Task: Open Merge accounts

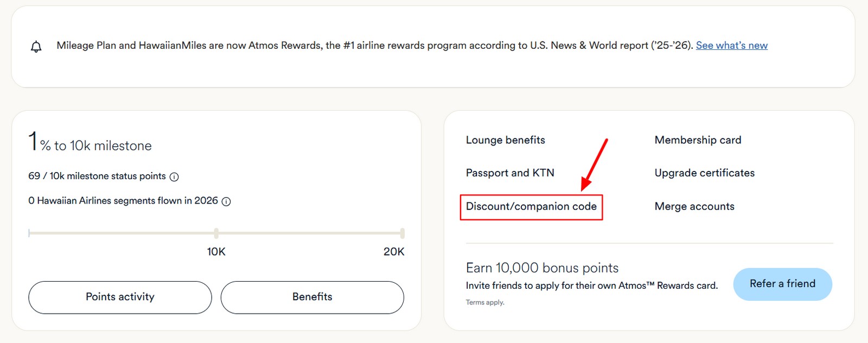Action: [x=694, y=206]
